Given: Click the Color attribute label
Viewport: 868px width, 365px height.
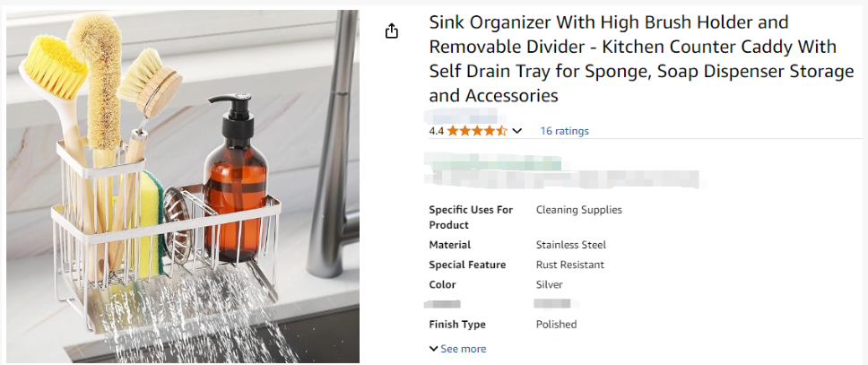Looking at the screenshot, I should 442,284.
